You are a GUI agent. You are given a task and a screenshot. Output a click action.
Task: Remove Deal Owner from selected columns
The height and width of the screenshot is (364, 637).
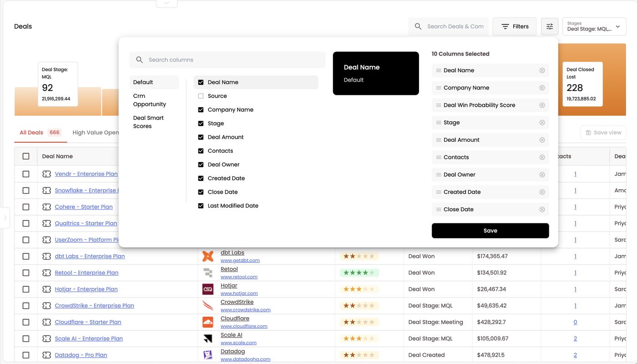point(542,175)
